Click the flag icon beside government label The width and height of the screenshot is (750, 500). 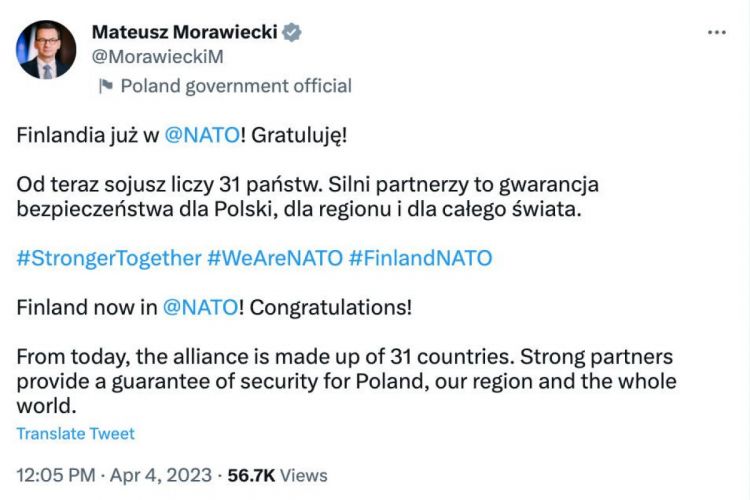coord(105,86)
